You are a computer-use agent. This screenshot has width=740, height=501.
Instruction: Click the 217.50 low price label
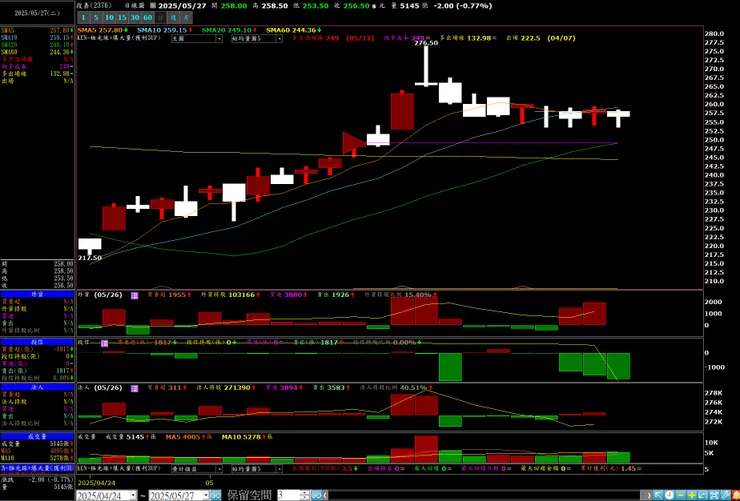[x=90, y=258]
